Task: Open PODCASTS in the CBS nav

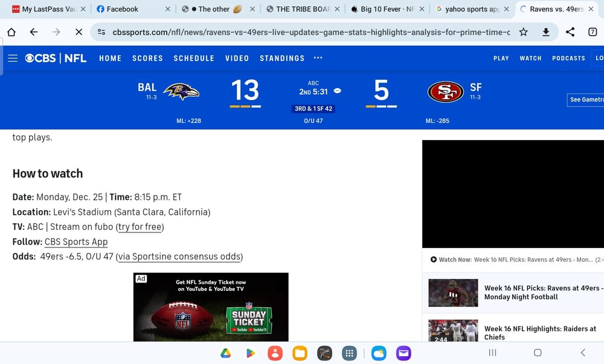Action: point(568,58)
